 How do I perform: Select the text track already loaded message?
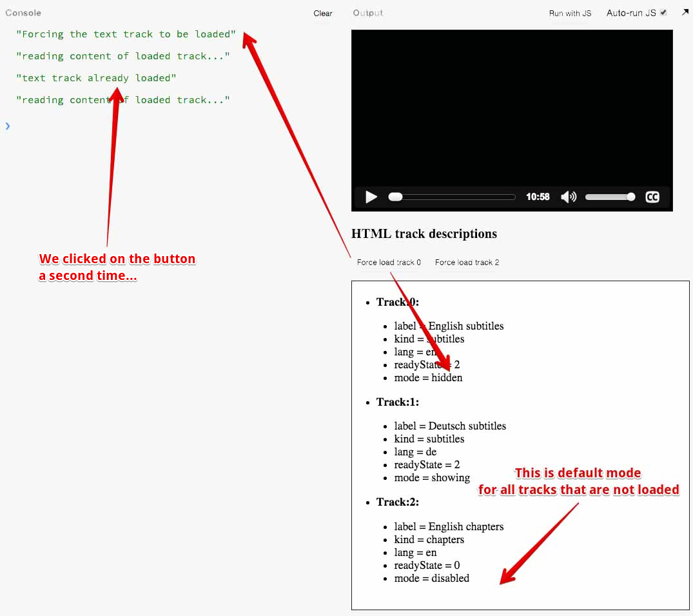(x=95, y=77)
